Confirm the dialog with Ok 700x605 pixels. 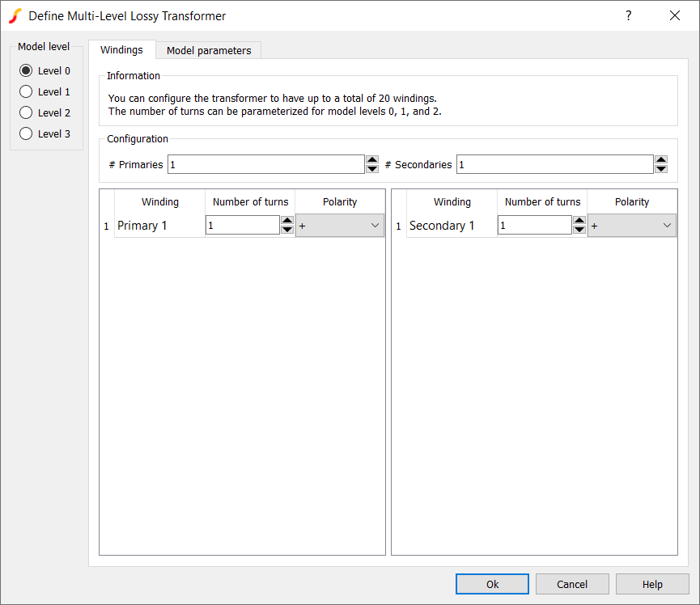tap(492, 584)
